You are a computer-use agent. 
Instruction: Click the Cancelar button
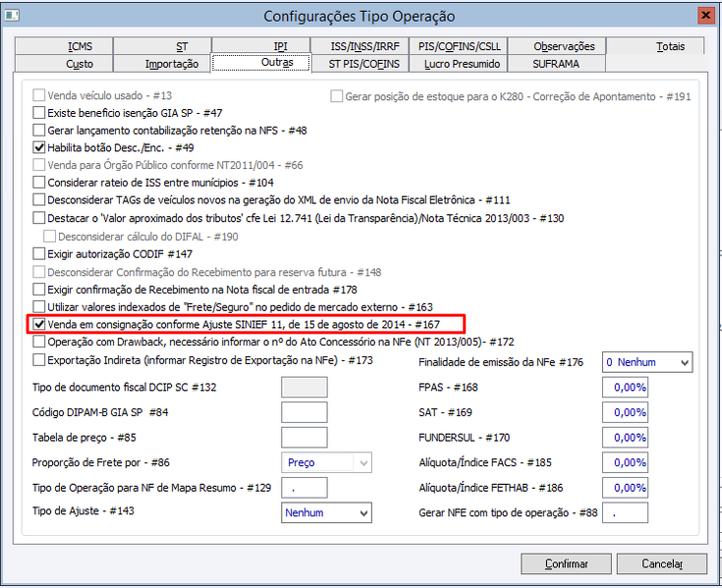pyautogui.click(x=662, y=563)
